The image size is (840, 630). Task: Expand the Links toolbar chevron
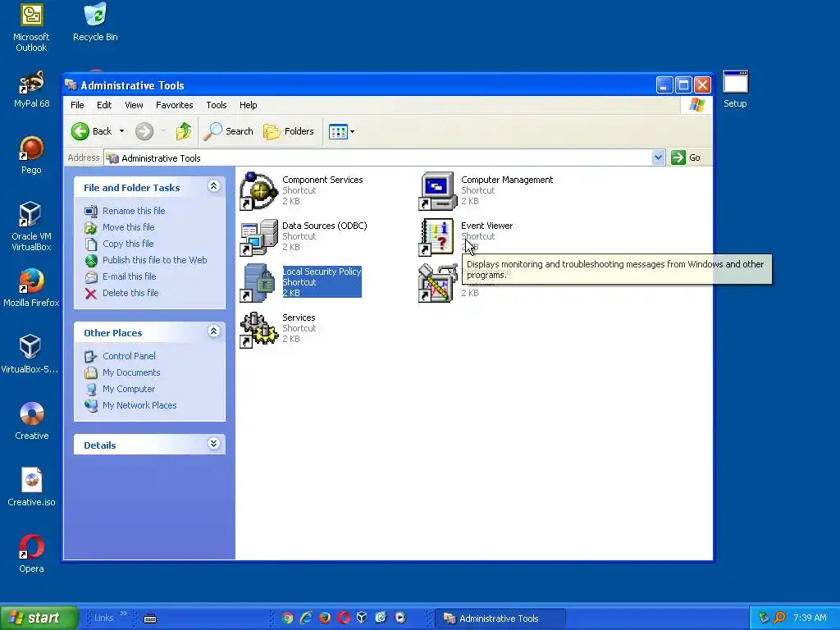(x=123, y=614)
